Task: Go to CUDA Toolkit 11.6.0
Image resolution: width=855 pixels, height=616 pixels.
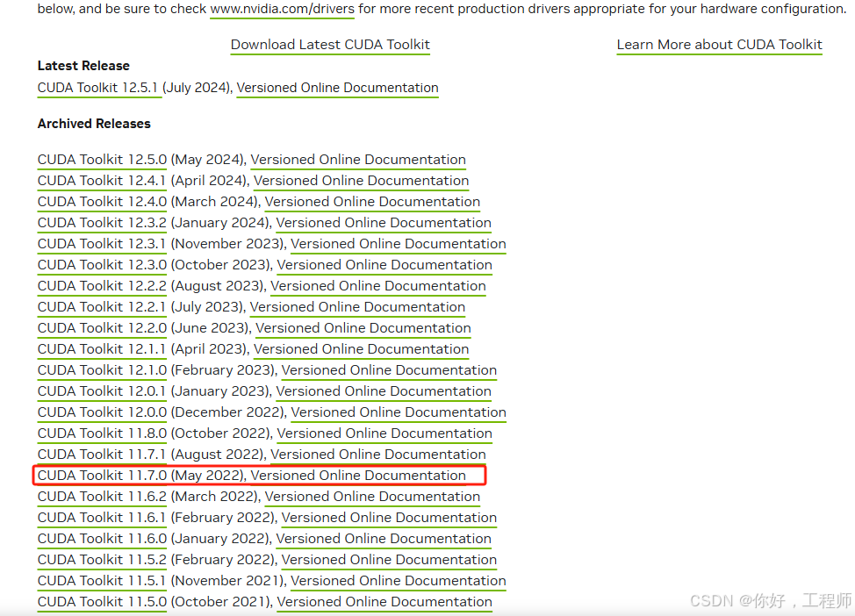Action: (x=102, y=539)
